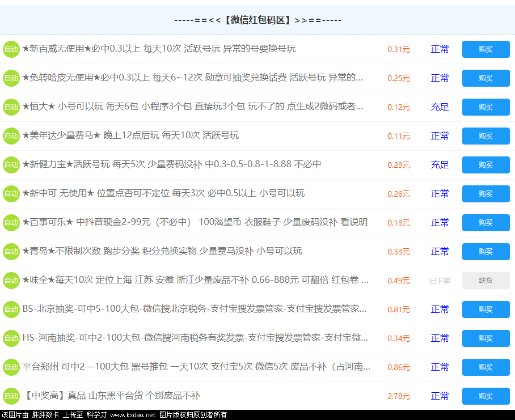Viewport: 515px width, 420px height.
Task: Buy the 新百威无使用 item priced 0.31元
Action: [x=486, y=49]
